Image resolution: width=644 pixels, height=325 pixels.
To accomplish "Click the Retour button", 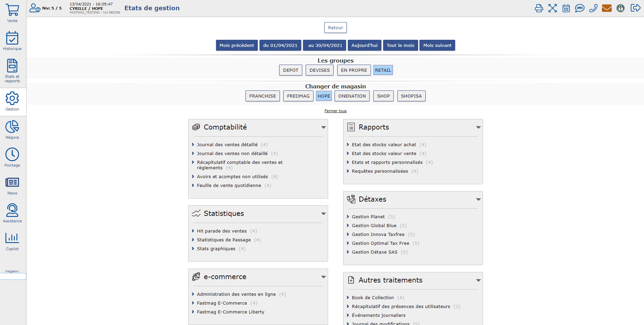I will point(335,28).
